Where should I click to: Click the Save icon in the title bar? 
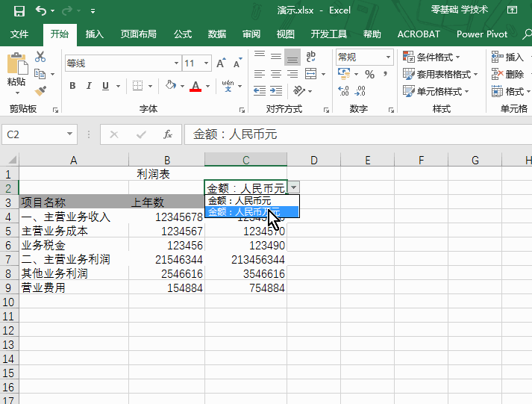pos(19,11)
